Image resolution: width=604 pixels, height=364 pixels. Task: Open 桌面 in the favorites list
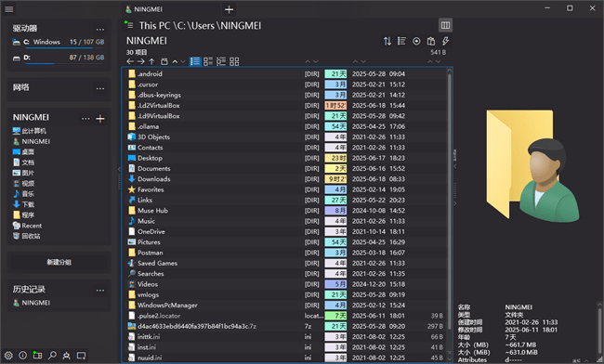(x=23, y=151)
